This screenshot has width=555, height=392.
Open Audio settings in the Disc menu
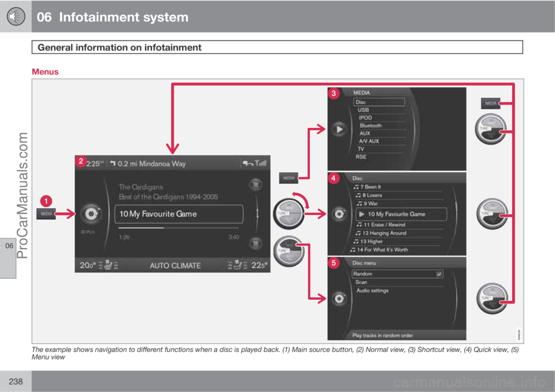click(372, 290)
